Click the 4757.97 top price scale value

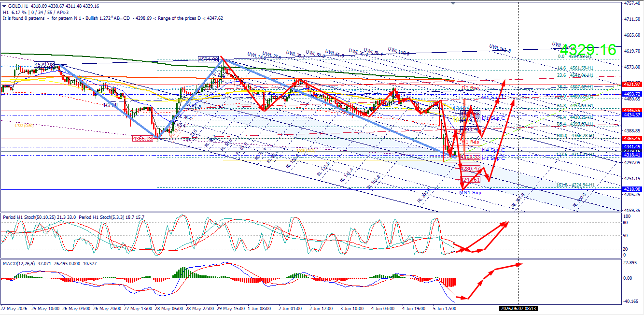click(632, 3)
